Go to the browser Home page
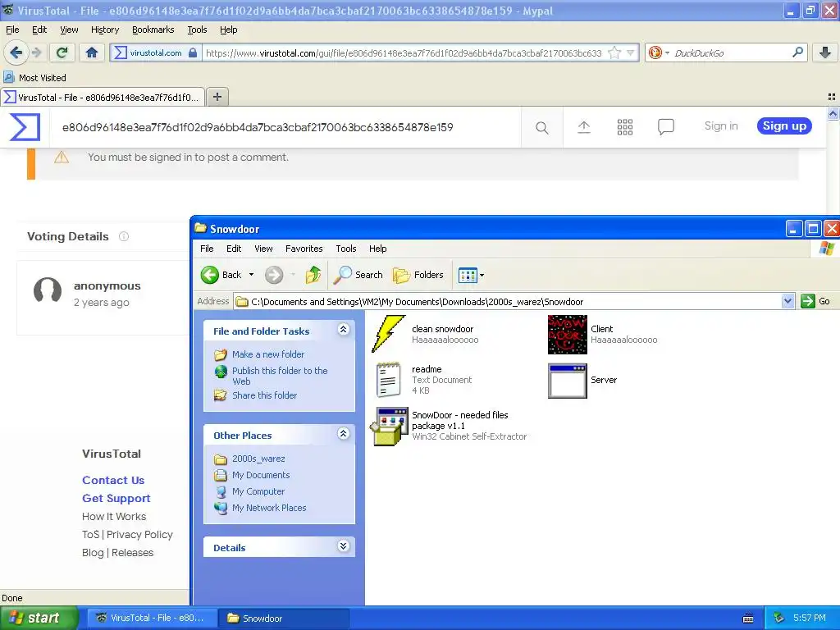 click(x=92, y=52)
